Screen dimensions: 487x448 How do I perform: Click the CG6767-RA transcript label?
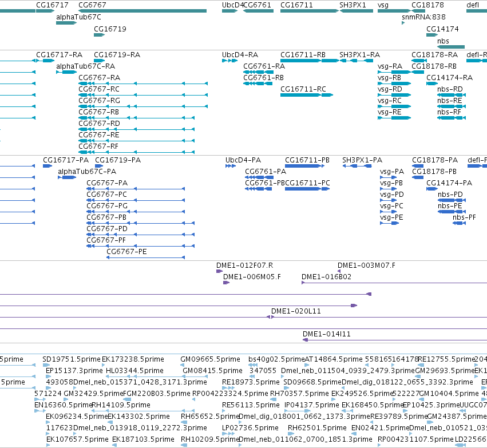[99, 78]
